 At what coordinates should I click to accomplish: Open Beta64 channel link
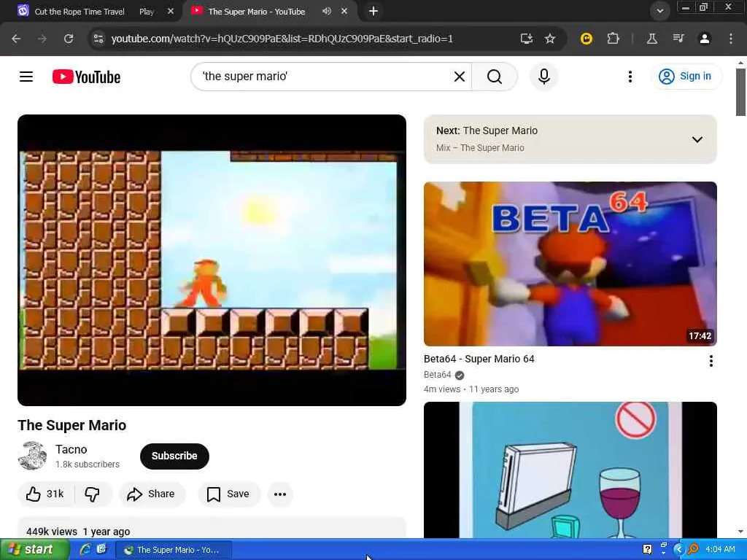[x=438, y=375]
